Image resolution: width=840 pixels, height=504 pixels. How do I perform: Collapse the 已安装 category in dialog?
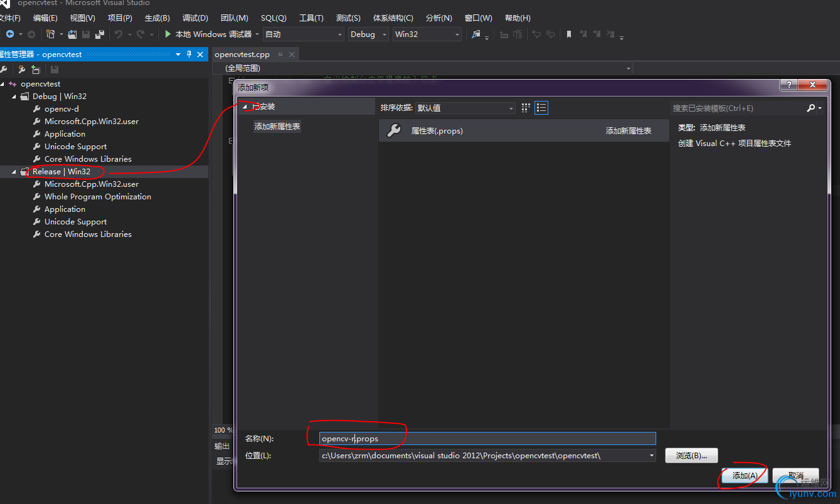point(245,107)
